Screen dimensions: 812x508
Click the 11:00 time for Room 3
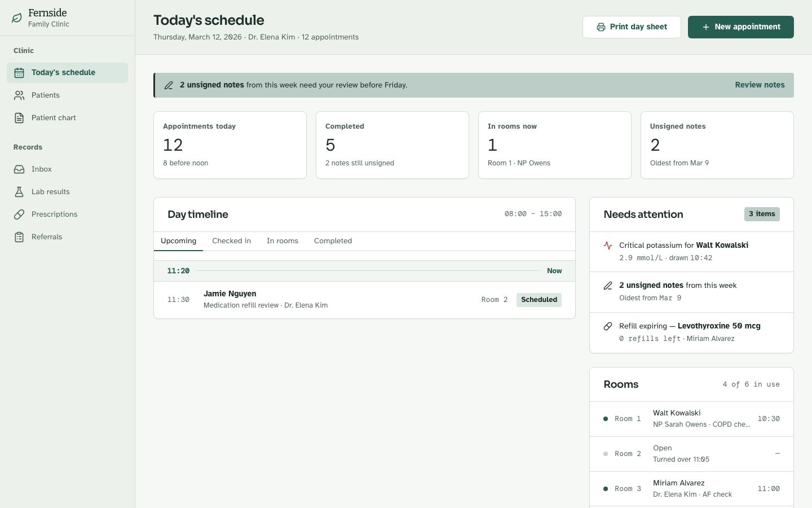click(x=769, y=489)
